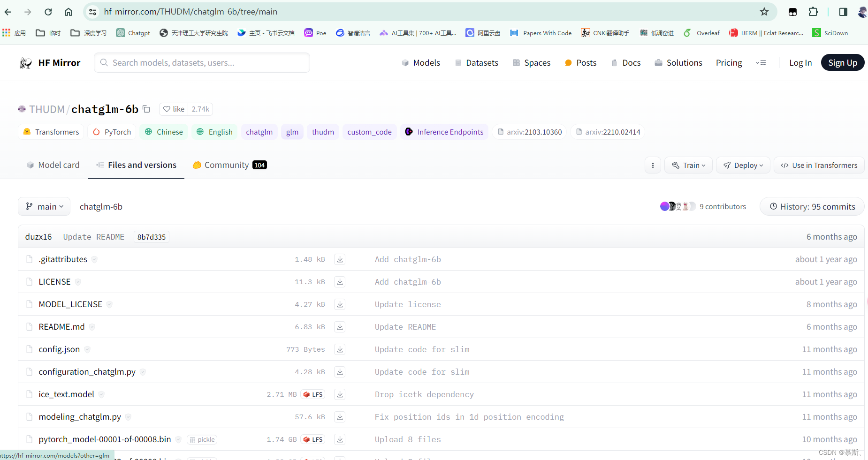Download the MODEL_LICENSE file
868x460 pixels.
tap(340, 304)
